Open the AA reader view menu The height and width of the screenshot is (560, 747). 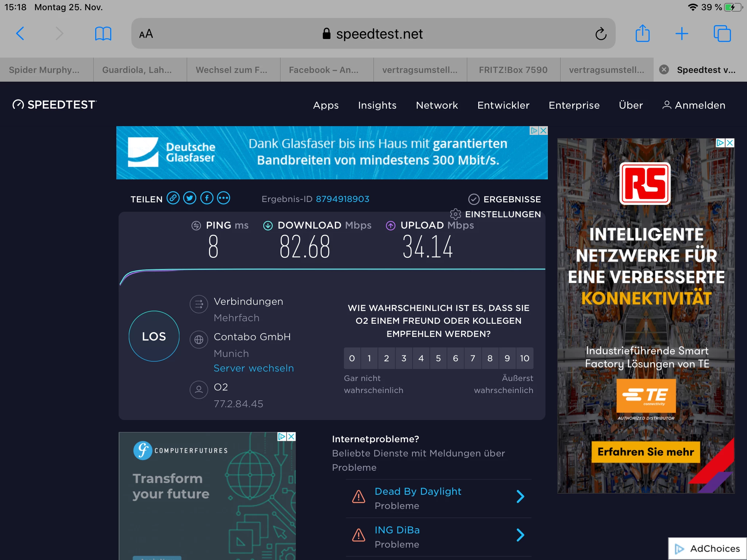(x=146, y=34)
